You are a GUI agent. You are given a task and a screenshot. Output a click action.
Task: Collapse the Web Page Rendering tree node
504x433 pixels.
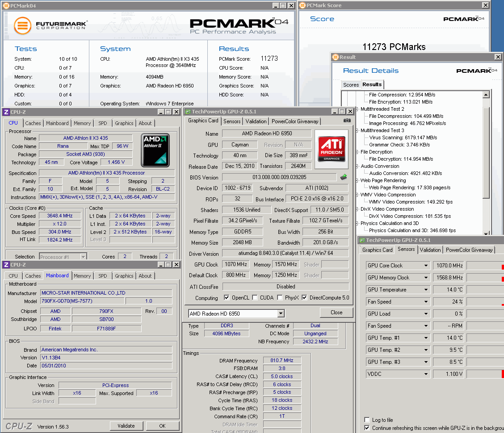357,180
